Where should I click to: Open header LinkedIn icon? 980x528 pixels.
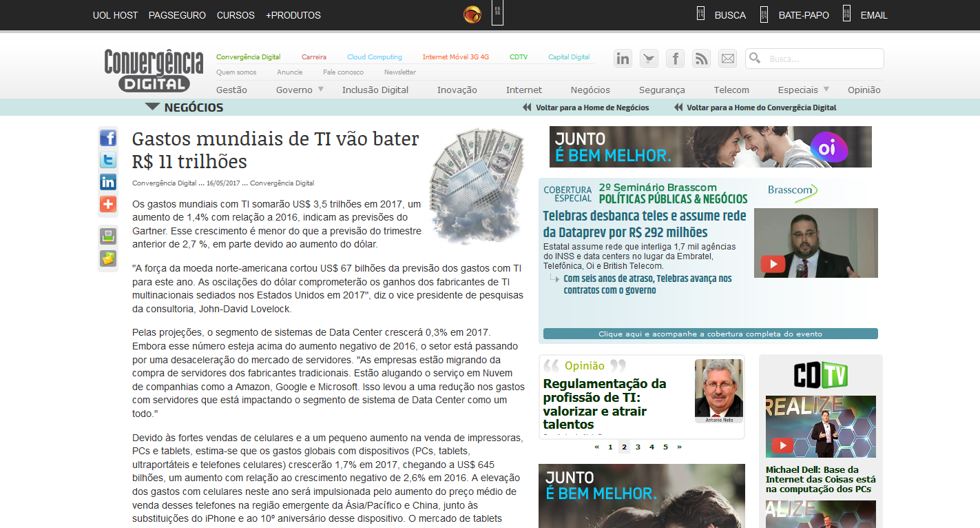pos(623,59)
